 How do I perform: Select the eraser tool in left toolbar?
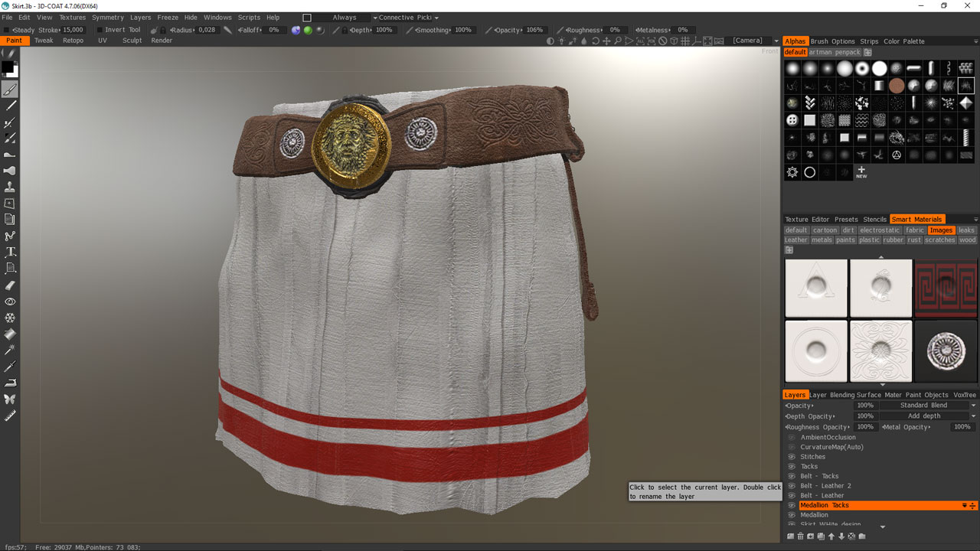pos(10,285)
